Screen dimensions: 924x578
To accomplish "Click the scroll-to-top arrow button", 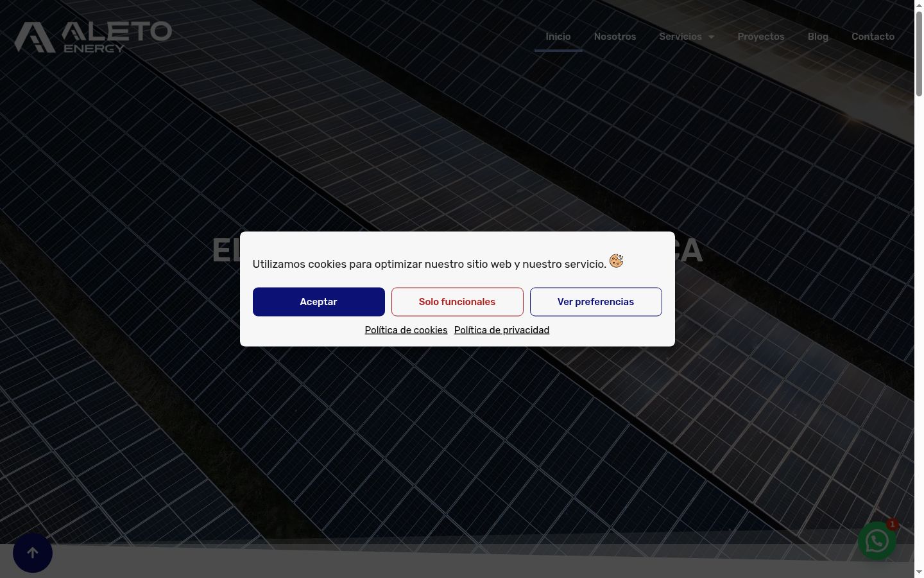I will [33, 553].
